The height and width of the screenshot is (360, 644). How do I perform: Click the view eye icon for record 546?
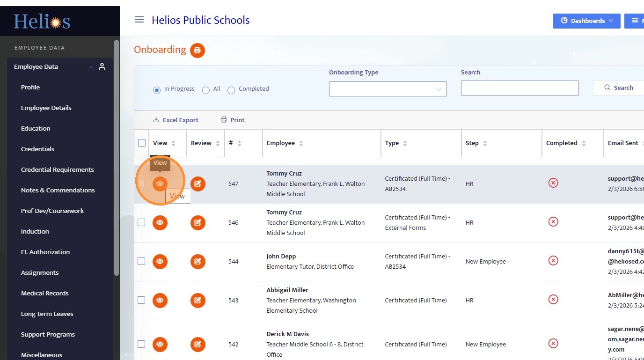pyautogui.click(x=160, y=223)
